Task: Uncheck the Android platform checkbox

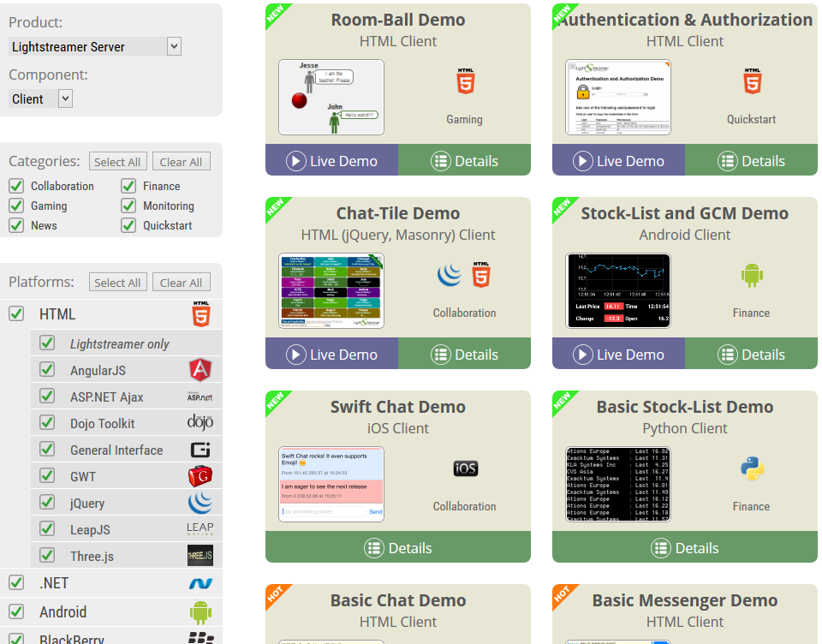Action: point(16,611)
